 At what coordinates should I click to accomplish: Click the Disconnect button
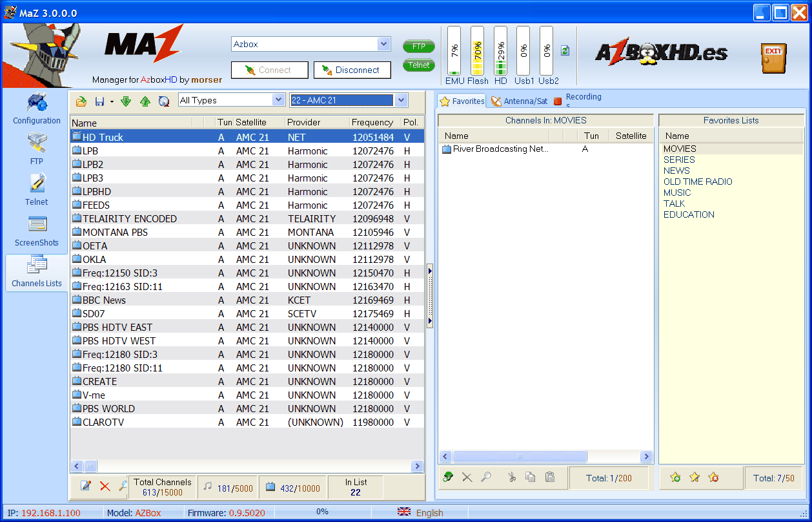tap(352, 70)
